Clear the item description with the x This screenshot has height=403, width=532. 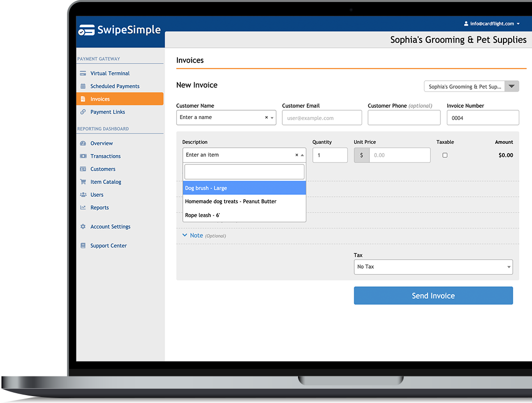[x=297, y=155]
